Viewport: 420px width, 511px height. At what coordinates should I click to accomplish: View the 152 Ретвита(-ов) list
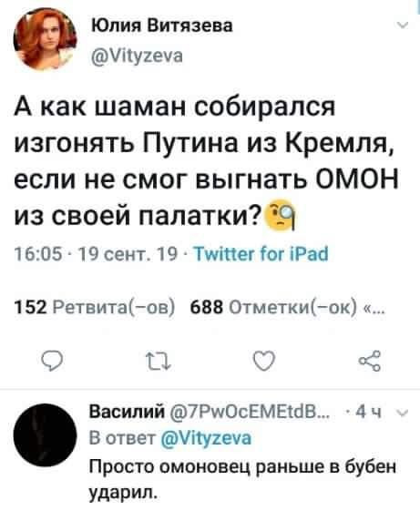click(x=96, y=307)
